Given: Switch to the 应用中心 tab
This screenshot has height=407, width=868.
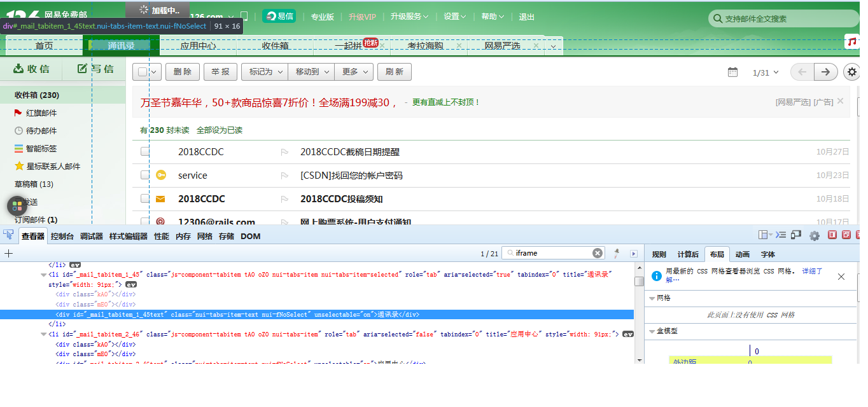Looking at the screenshot, I should click(x=198, y=46).
